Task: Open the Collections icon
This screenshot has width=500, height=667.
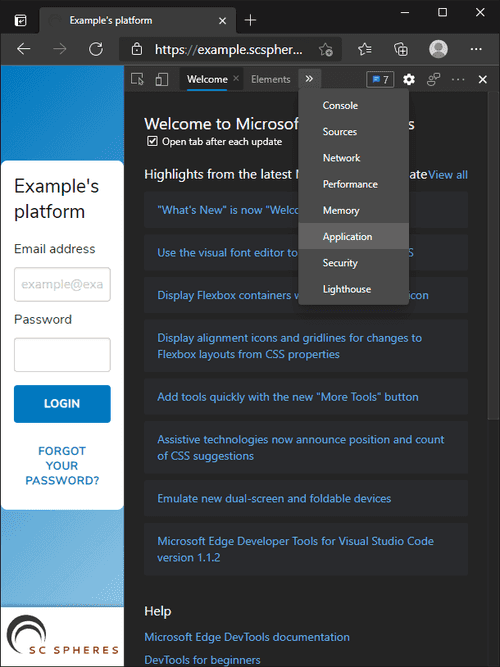Action: (401, 49)
